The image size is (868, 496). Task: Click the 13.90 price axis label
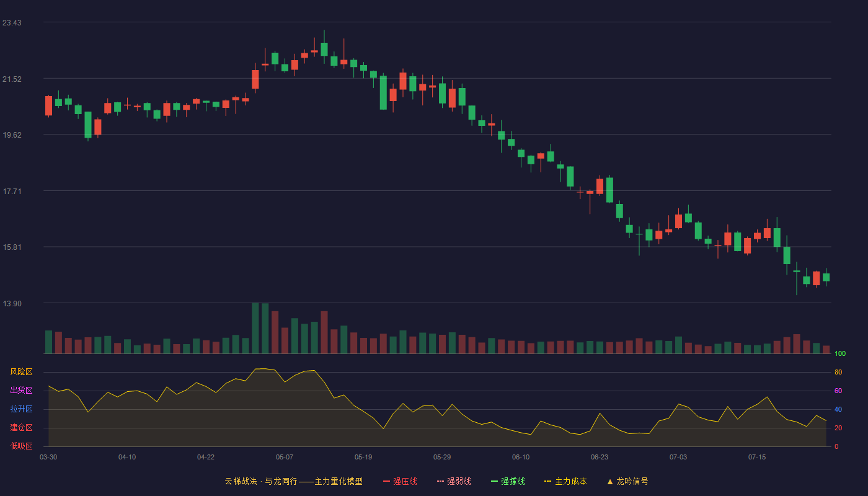click(x=12, y=304)
